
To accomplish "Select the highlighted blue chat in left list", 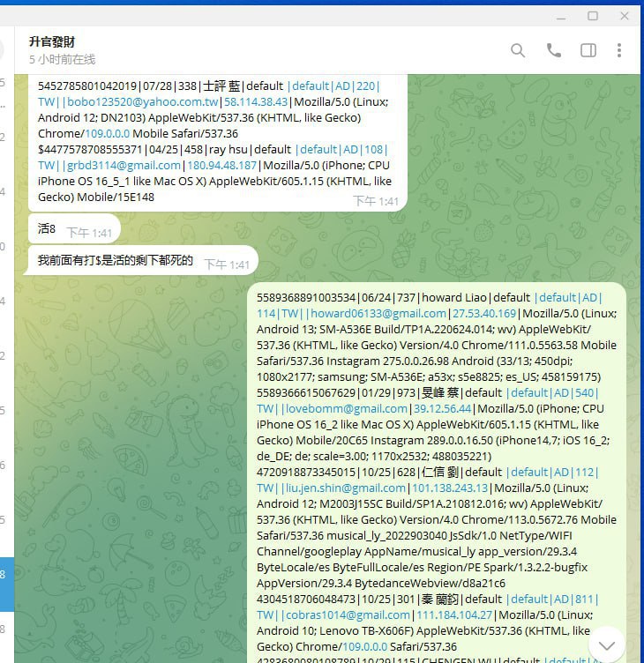I will coord(7,584).
